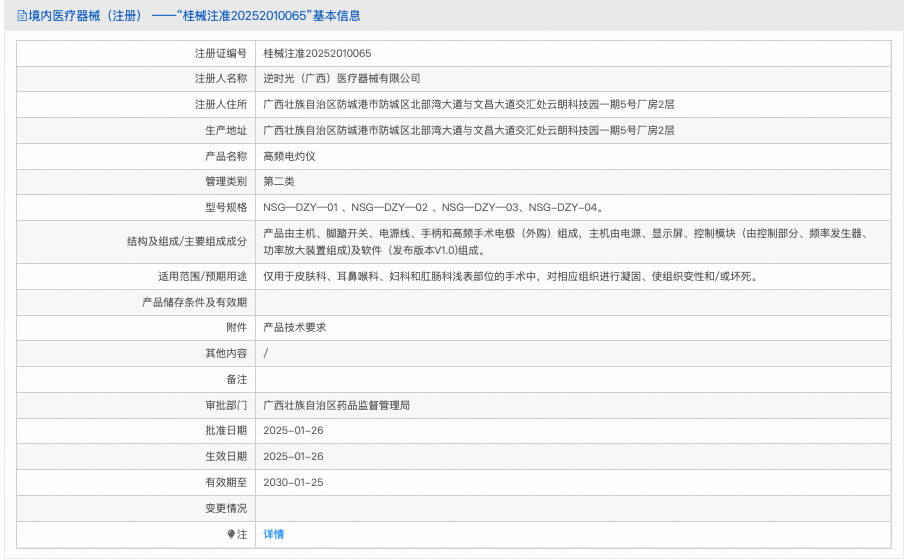Click the 备注 label

click(236, 379)
